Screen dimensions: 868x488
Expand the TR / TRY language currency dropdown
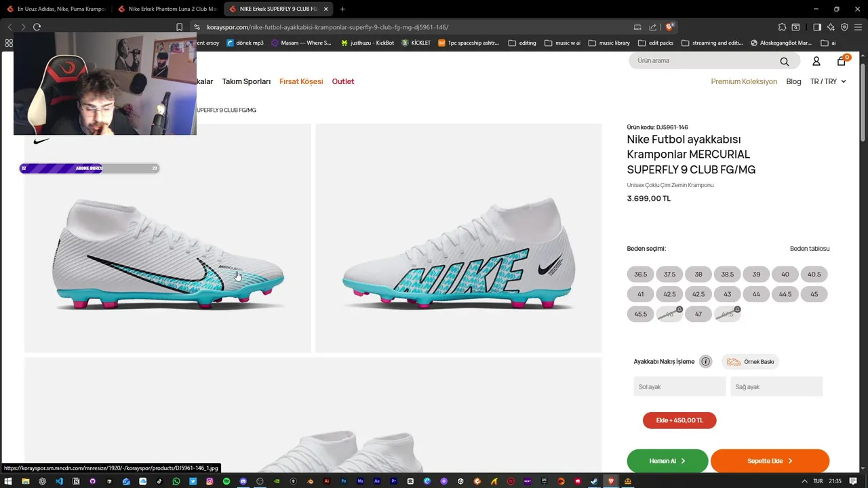click(x=828, y=81)
